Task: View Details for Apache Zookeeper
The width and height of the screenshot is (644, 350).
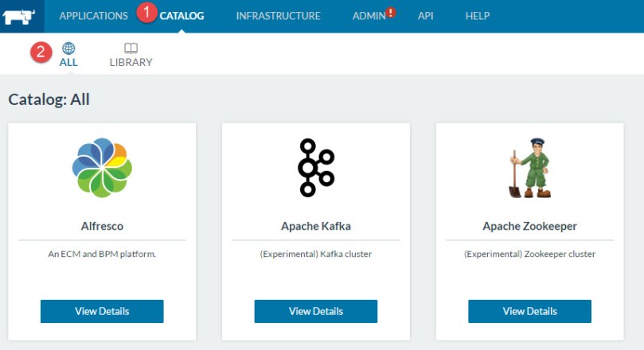Action: (x=529, y=311)
